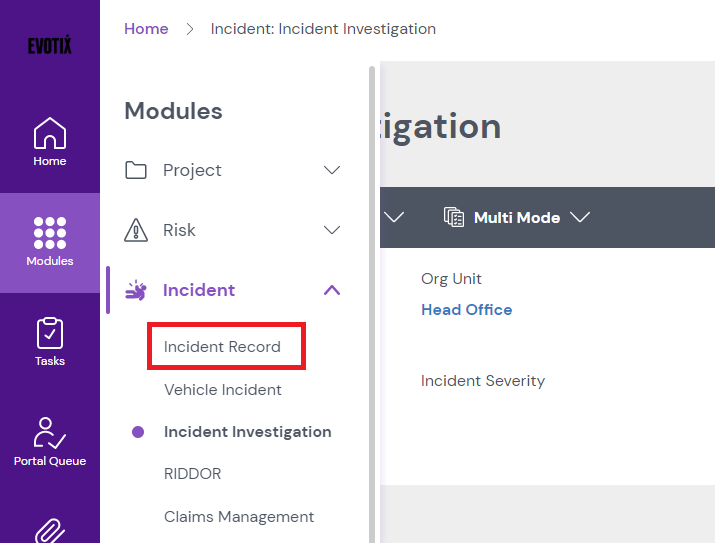Select Vehicle Incident menu item

click(223, 390)
